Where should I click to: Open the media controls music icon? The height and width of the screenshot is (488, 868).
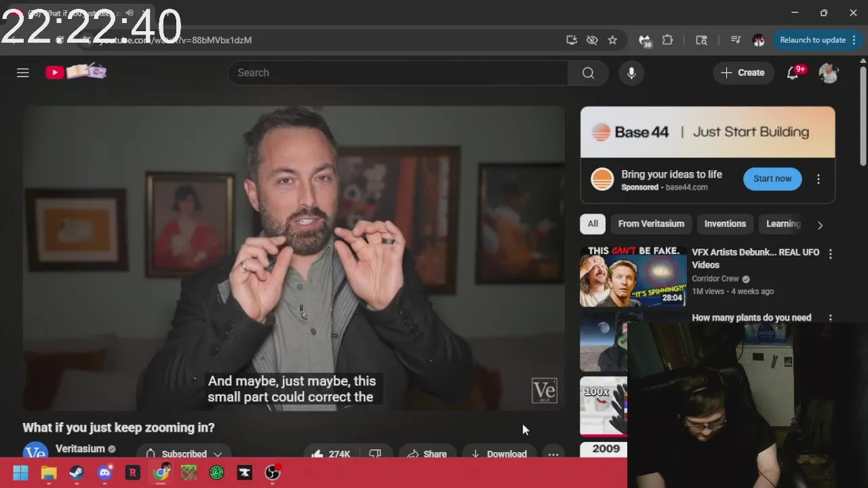click(x=736, y=40)
